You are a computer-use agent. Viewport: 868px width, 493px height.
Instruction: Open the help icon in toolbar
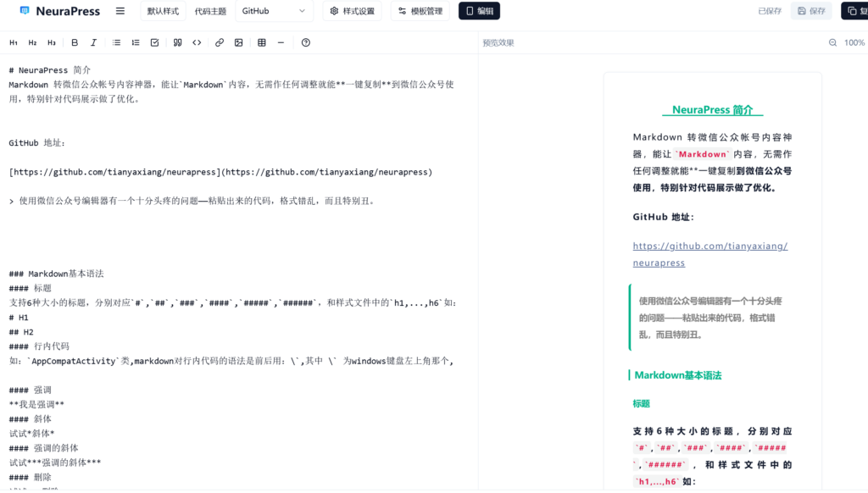(x=305, y=42)
